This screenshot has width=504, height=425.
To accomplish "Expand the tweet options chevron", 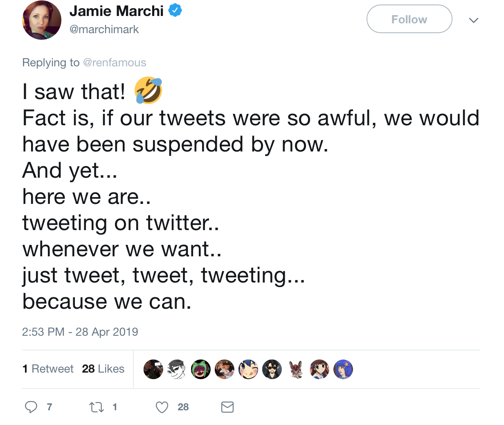I will [x=474, y=20].
